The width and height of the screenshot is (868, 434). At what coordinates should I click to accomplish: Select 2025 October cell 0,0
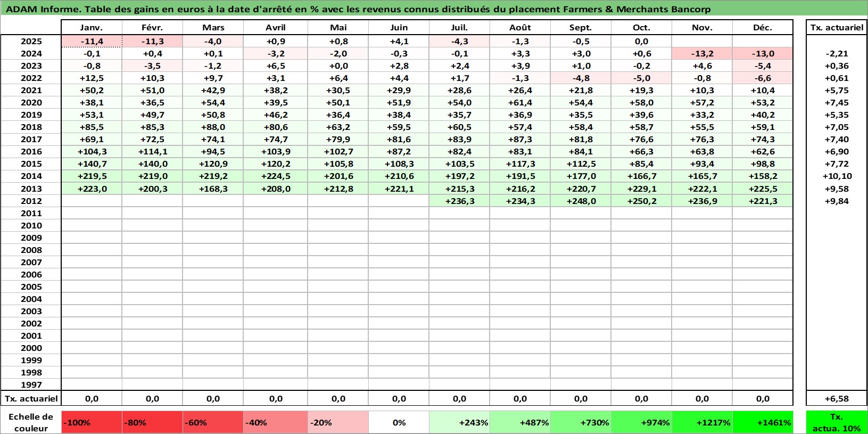coord(641,41)
